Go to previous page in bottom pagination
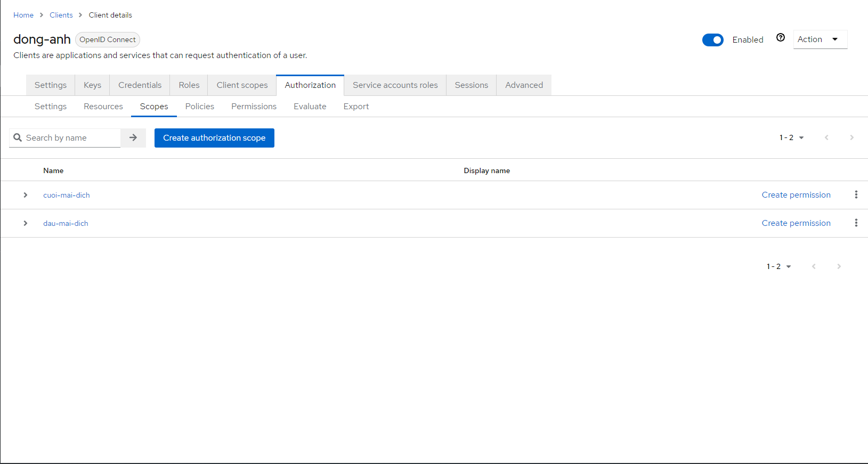868x464 pixels. click(x=814, y=266)
